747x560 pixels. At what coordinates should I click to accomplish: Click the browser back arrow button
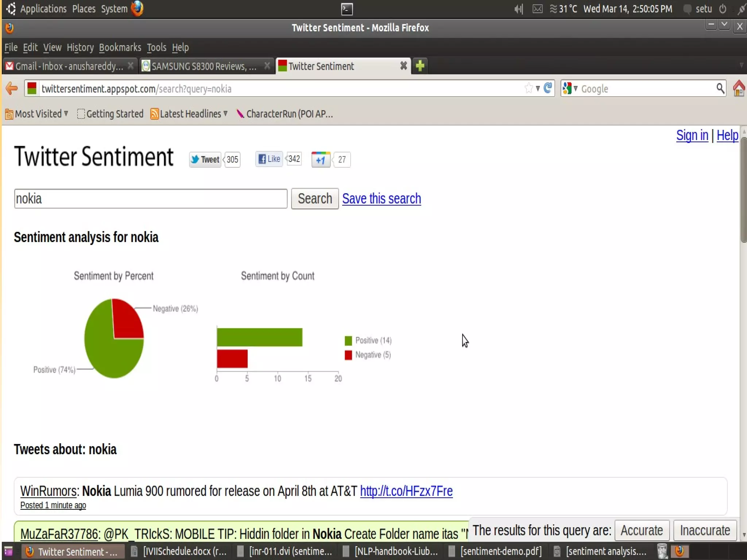pyautogui.click(x=12, y=89)
